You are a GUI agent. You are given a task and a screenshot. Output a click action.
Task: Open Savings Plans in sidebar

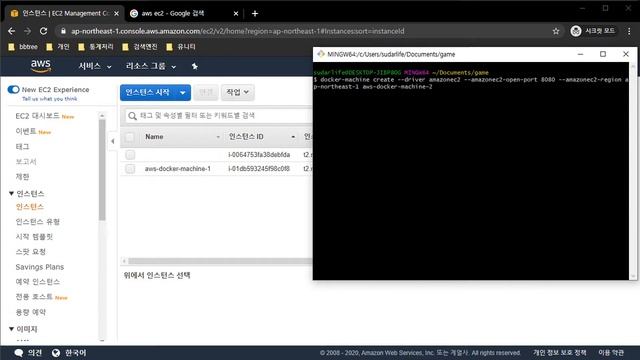[40, 267]
